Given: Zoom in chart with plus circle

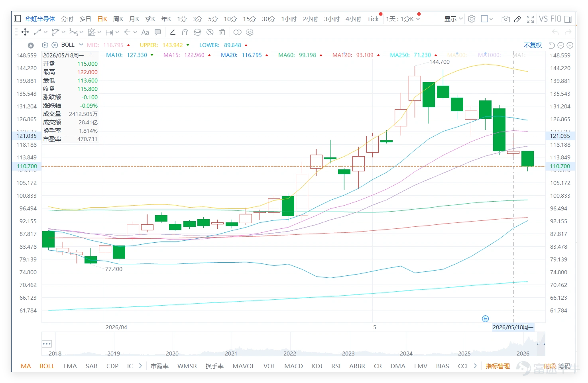Looking at the screenshot, I should (x=570, y=45).
